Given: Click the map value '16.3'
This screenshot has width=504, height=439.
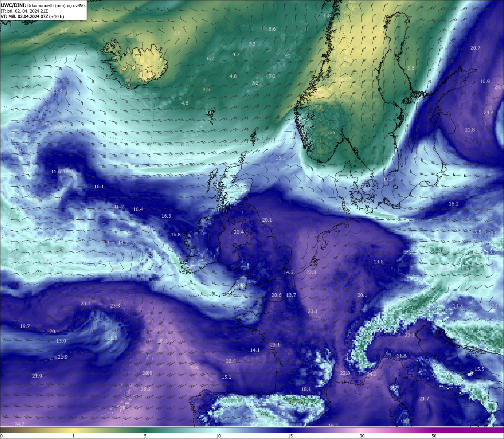Looking at the screenshot, I should tap(166, 216).
